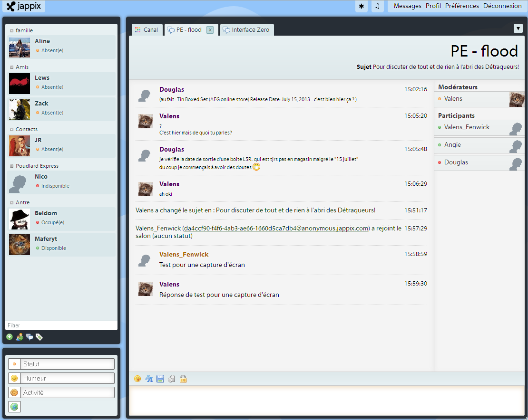Click the asterisk icon in top bar
Screen dimensions: 528x420
[361, 6]
